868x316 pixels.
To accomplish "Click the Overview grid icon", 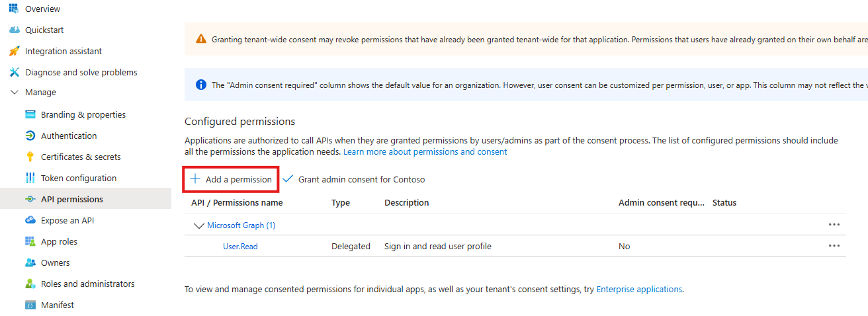I will 14,9.
